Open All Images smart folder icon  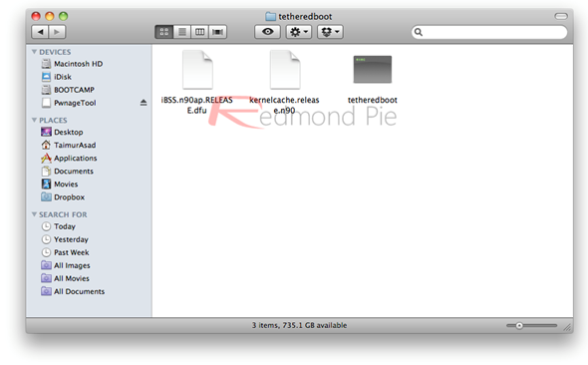[x=46, y=265]
